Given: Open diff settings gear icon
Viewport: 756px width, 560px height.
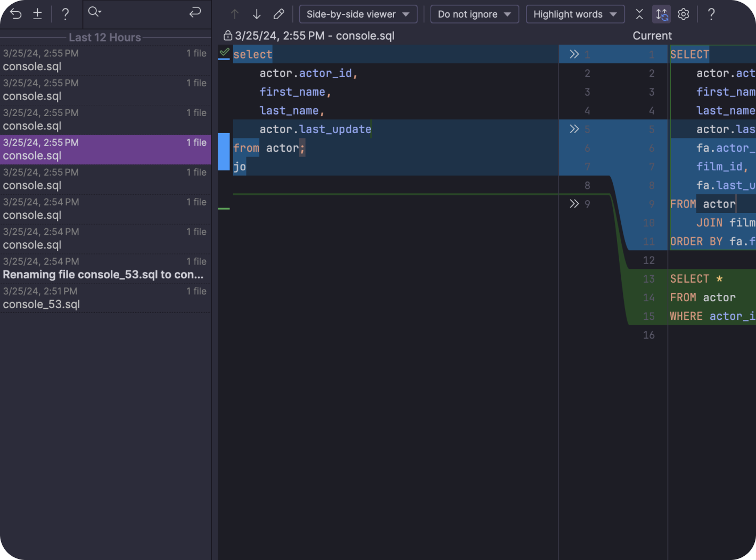Looking at the screenshot, I should pos(684,14).
